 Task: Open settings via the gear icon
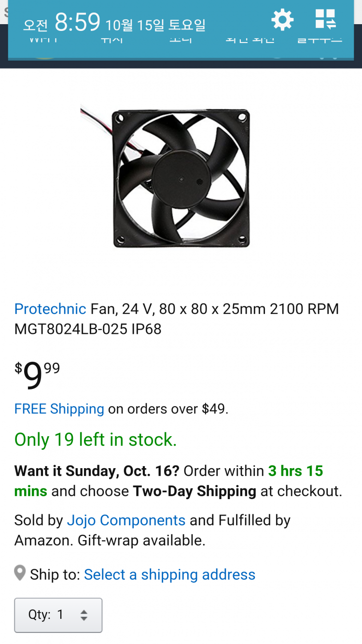click(x=282, y=20)
